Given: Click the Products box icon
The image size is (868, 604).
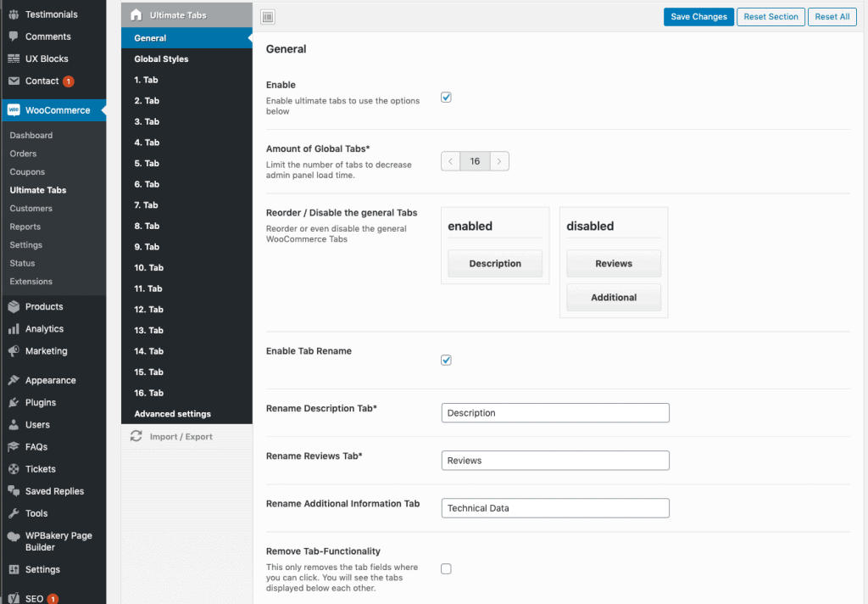Looking at the screenshot, I should click(x=14, y=306).
